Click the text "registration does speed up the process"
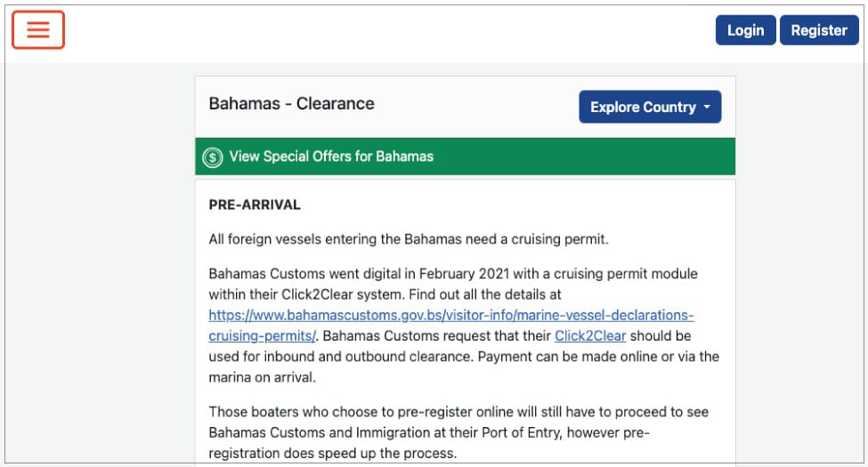868x467 pixels. coord(333,453)
